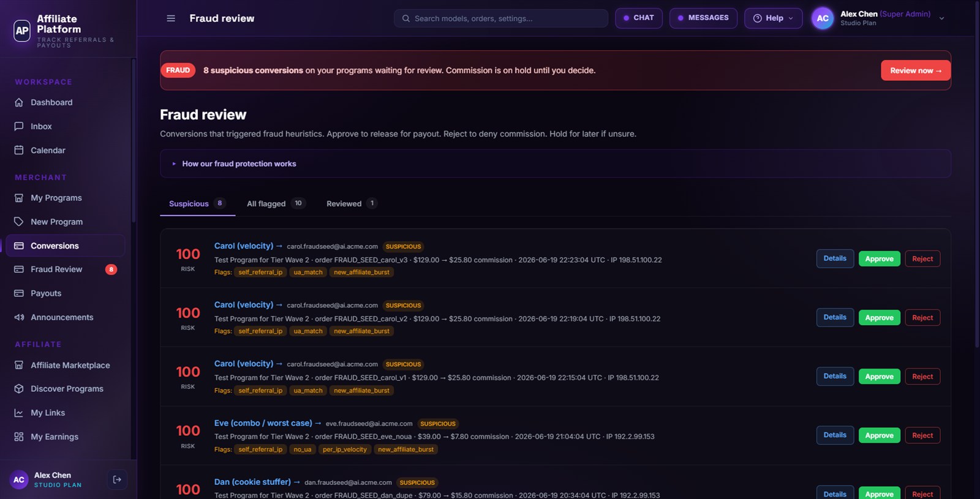Expand the Alex Chen account menu chevron
980x499 pixels.
click(x=941, y=18)
